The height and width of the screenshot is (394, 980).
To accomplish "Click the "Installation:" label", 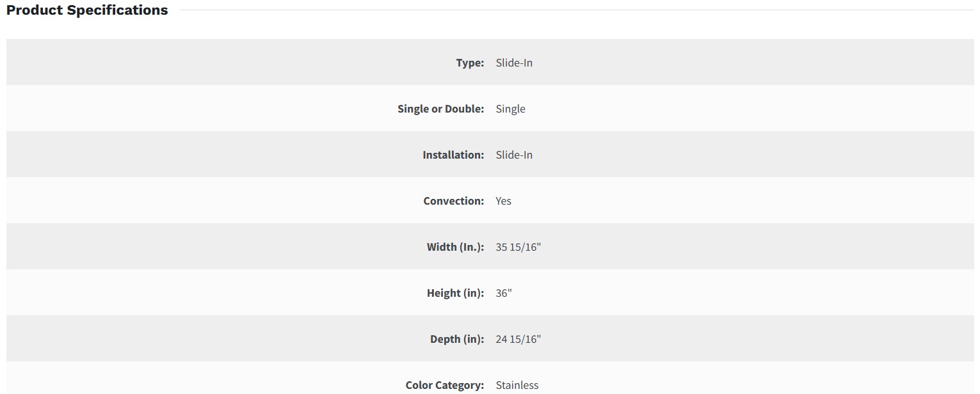I will 453,155.
